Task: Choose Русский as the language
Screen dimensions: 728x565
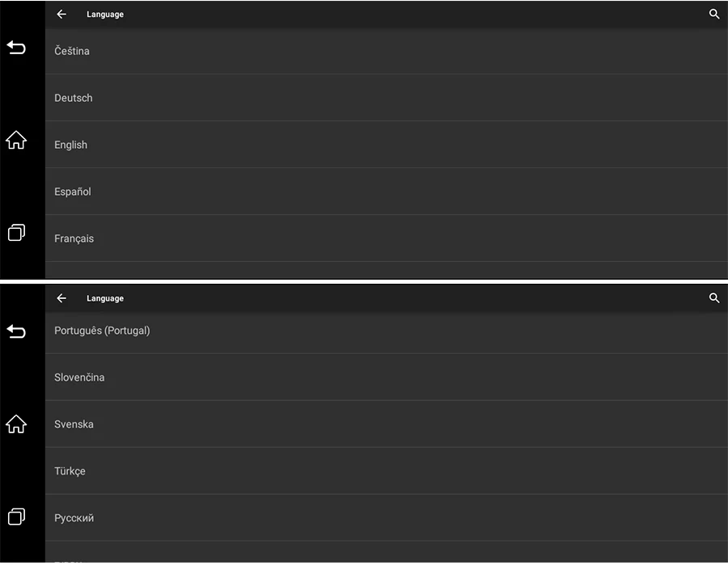Action: pos(387,517)
